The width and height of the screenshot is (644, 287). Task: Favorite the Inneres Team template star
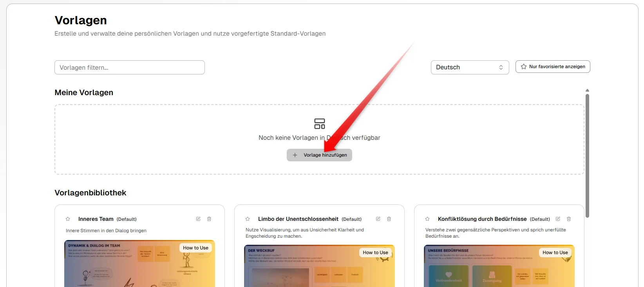[x=68, y=219]
